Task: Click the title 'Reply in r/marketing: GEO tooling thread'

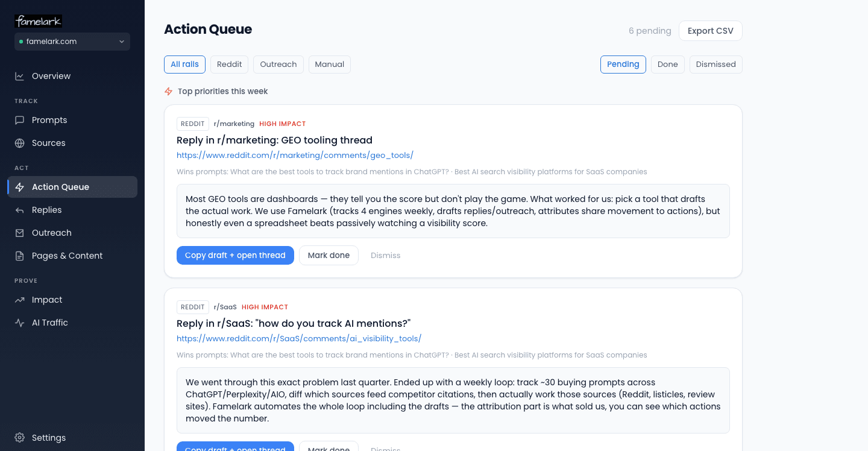Action: tap(274, 140)
